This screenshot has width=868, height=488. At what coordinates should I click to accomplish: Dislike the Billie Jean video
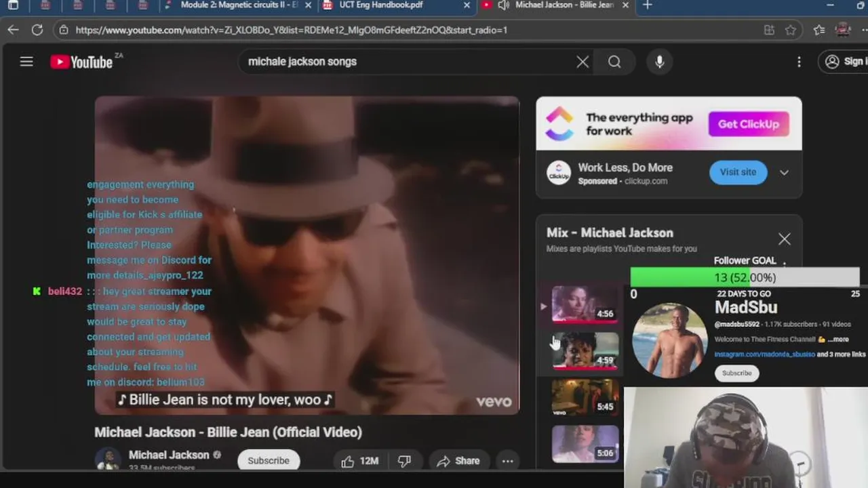tap(405, 461)
